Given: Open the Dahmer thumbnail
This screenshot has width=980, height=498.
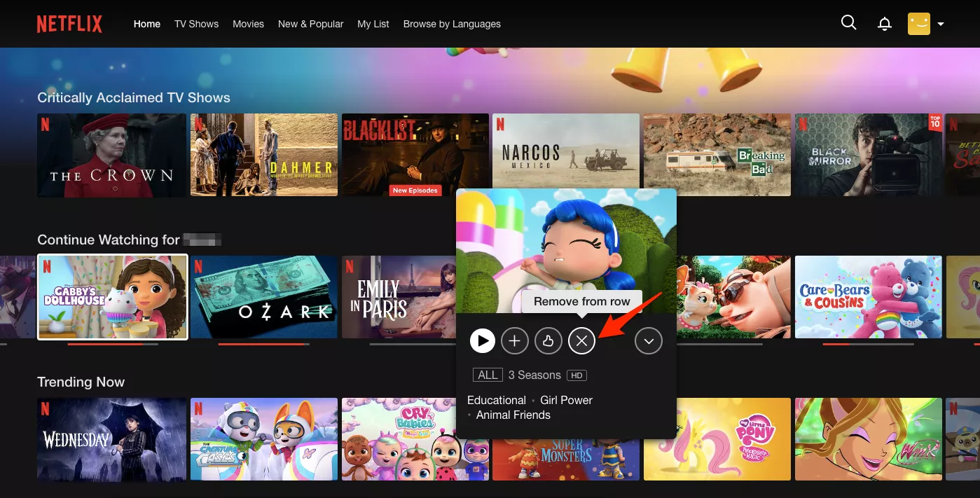Looking at the screenshot, I should click(264, 155).
